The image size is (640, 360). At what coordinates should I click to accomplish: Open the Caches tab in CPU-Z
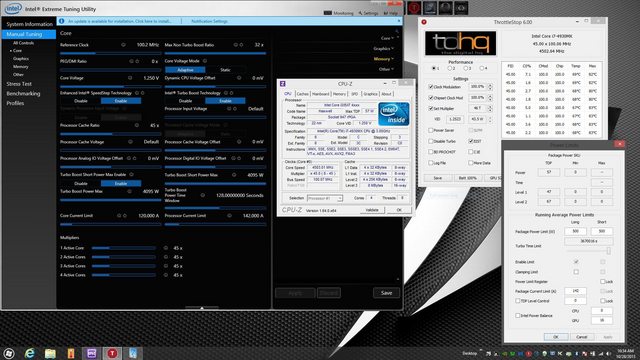[x=302, y=94]
